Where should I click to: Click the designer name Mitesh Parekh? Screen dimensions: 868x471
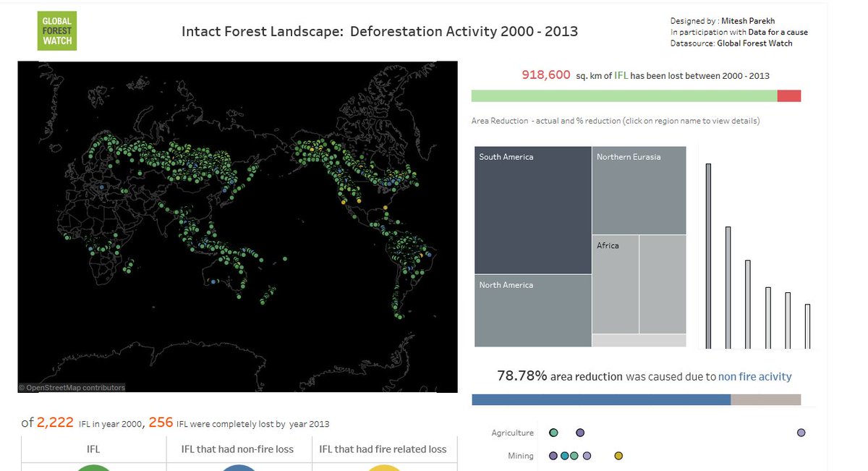click(x=746, y=22)
